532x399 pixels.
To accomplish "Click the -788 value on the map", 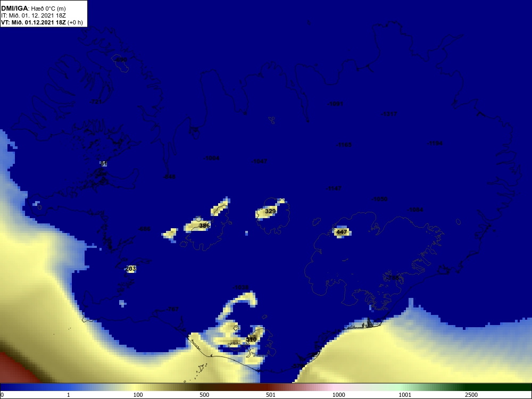I will [393, 278].
